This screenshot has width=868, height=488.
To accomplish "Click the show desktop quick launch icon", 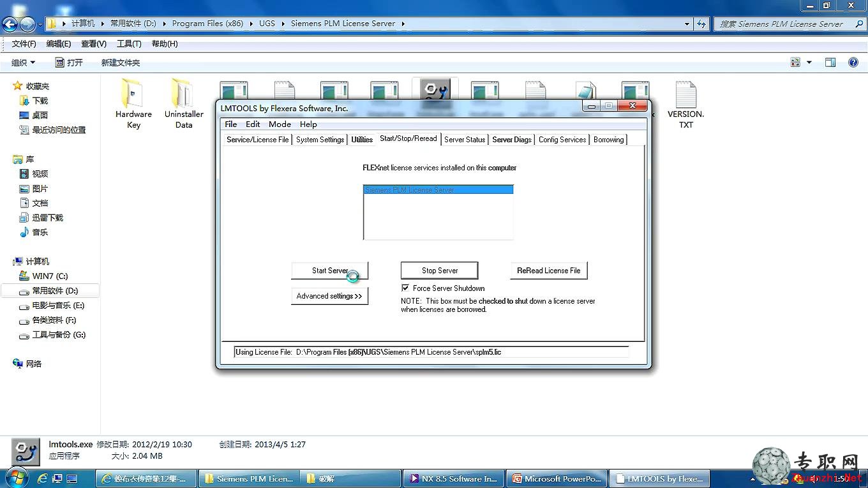I will click(71, 478).
